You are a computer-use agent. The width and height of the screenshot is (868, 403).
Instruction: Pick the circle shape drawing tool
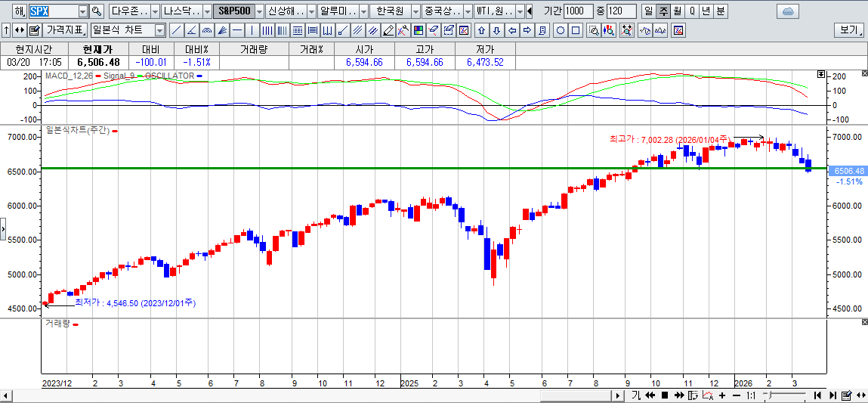[x=561, y=30]
